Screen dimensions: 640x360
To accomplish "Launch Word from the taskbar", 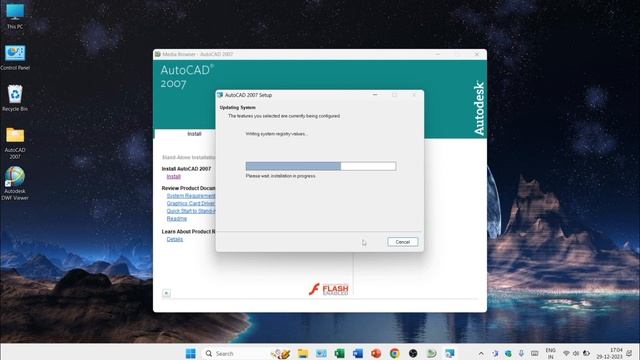I will pyautogui.click(x=358, y=353).
